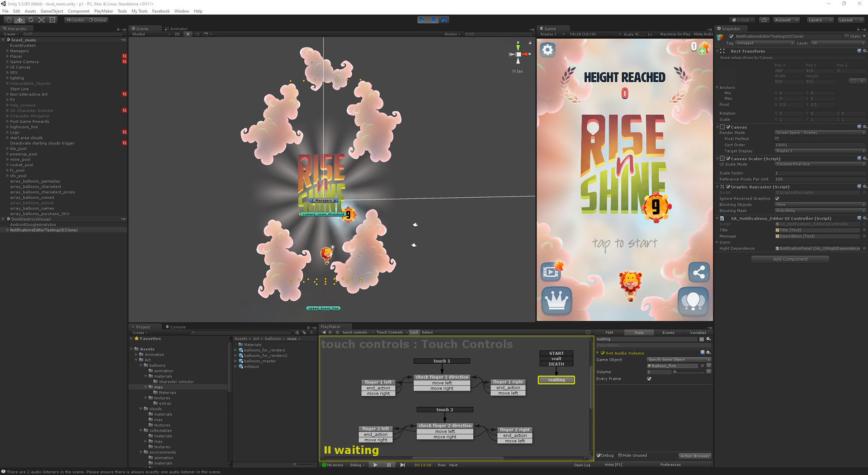Open PlayMaker recent FSM list icon
868x475 pixels.
pyautogui.click(x=337, y=332)
